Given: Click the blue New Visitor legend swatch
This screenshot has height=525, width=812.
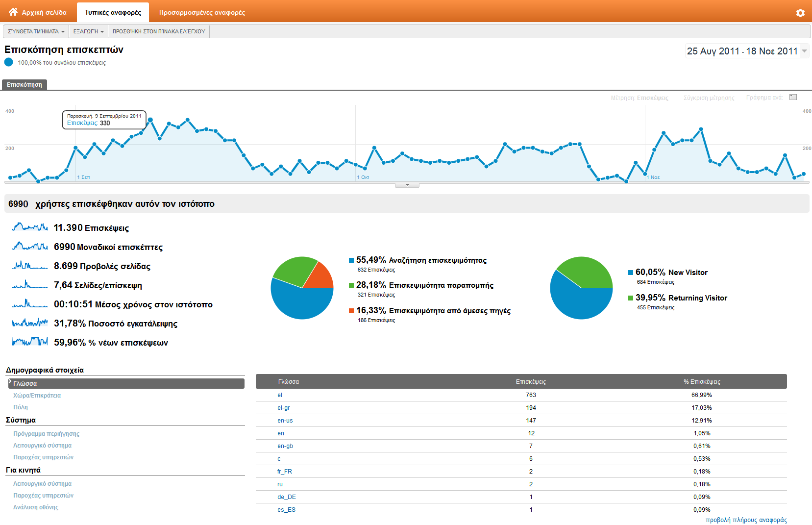Looking at the screenshot, I should pyautogui.click(x=631, y=273).
